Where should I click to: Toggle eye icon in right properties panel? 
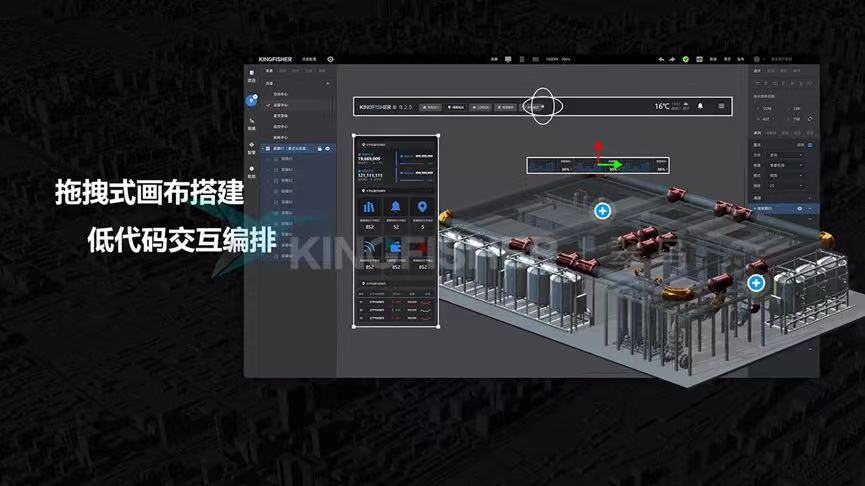[799, 209]
